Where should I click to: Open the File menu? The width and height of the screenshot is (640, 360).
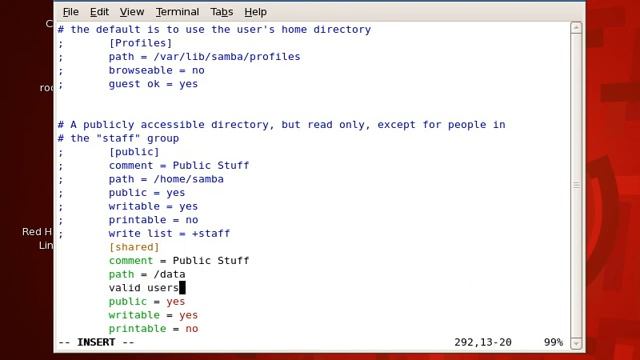coord(71,12)
